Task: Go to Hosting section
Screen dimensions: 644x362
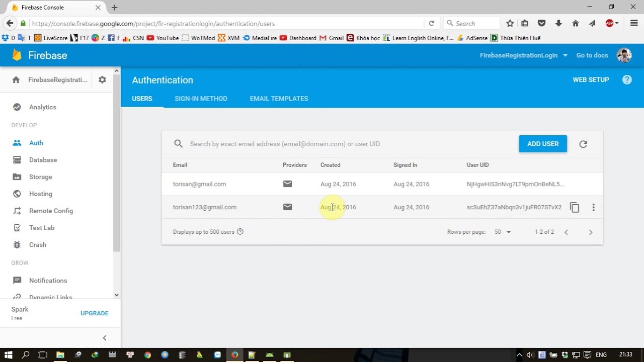Action: point(40,194)
